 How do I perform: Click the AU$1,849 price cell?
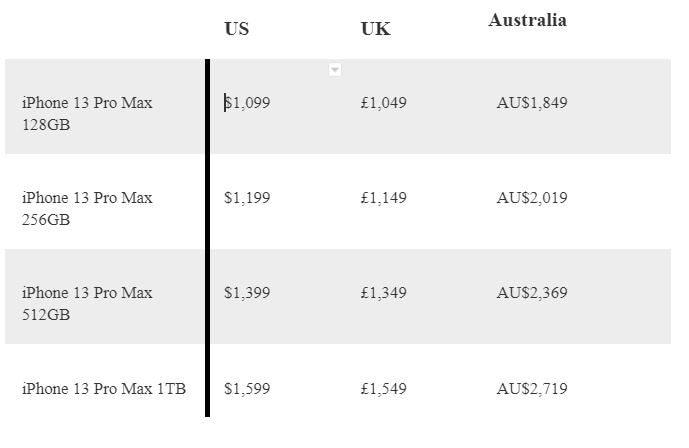coord(532,102)
